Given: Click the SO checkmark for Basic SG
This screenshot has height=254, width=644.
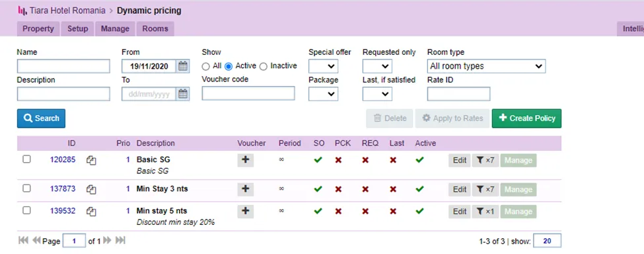Looking at the screenshot, I should (x=318, y=160).
